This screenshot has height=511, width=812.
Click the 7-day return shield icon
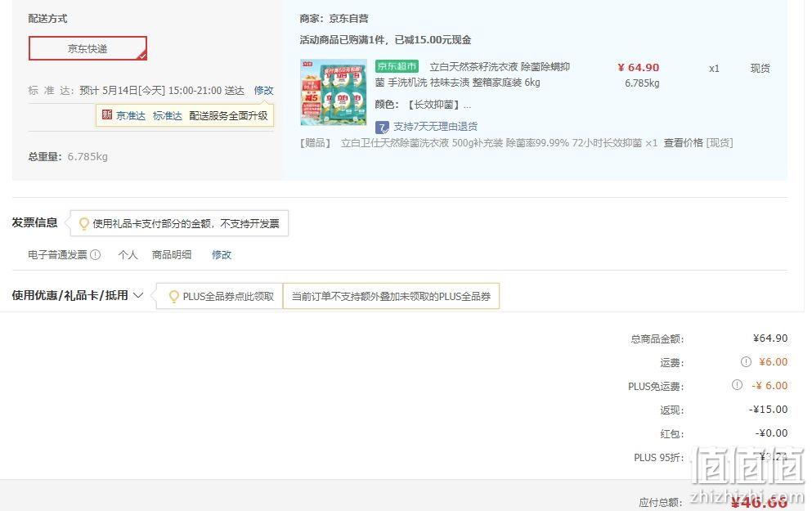(382, 127)
